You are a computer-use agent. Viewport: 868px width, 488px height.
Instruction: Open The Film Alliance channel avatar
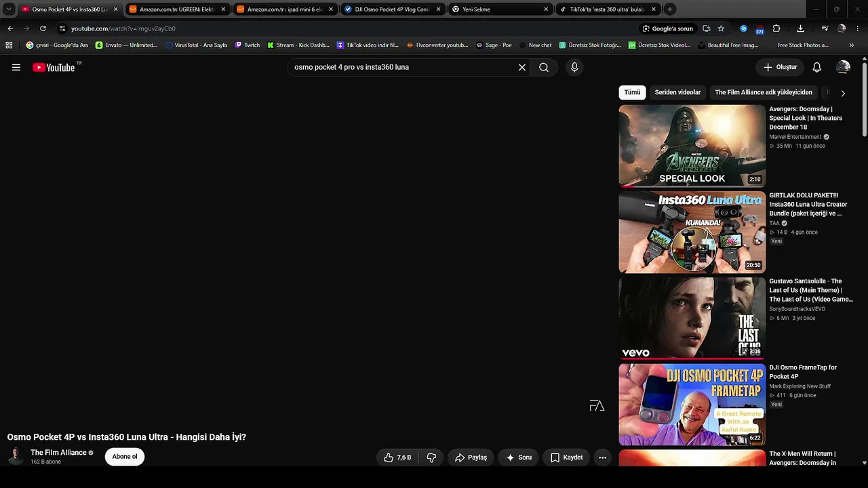[16, 456]
